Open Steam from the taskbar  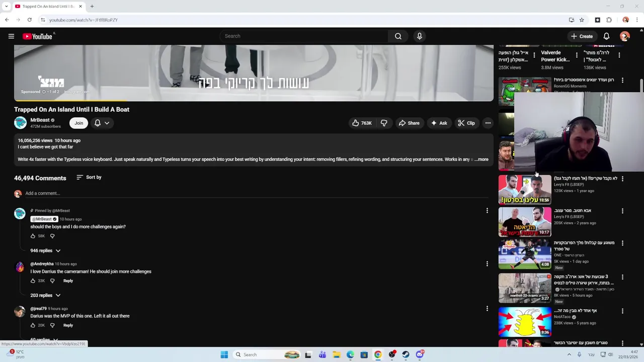pyautogui.click(x=406, y=354)
